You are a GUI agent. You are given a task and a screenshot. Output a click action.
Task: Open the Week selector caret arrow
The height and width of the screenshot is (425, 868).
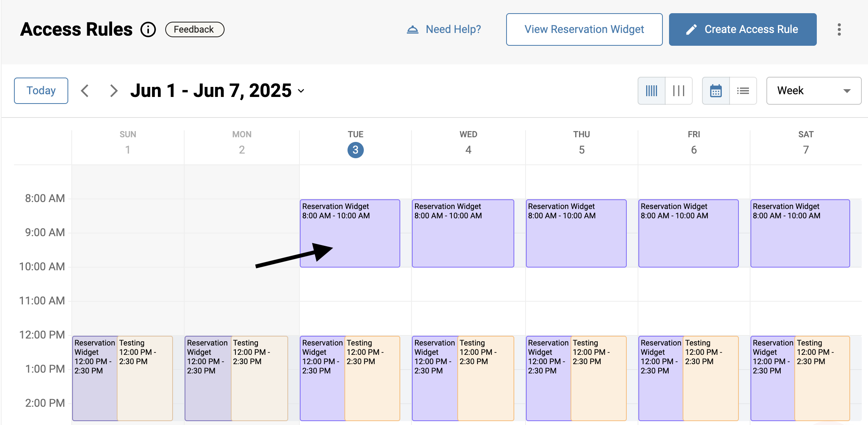pos(847,91)
